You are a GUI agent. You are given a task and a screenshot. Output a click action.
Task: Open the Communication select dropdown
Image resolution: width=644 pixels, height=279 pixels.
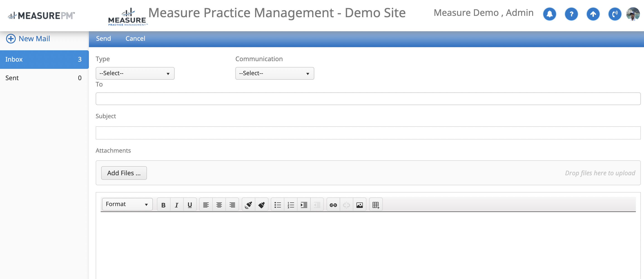(x=275, y=73)
